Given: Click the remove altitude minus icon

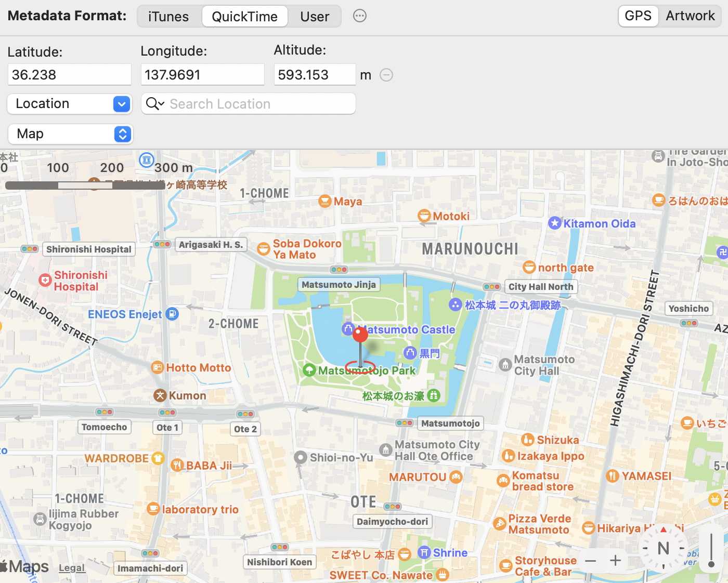Looking at the screenshot, I should click(x=386, y=75).
